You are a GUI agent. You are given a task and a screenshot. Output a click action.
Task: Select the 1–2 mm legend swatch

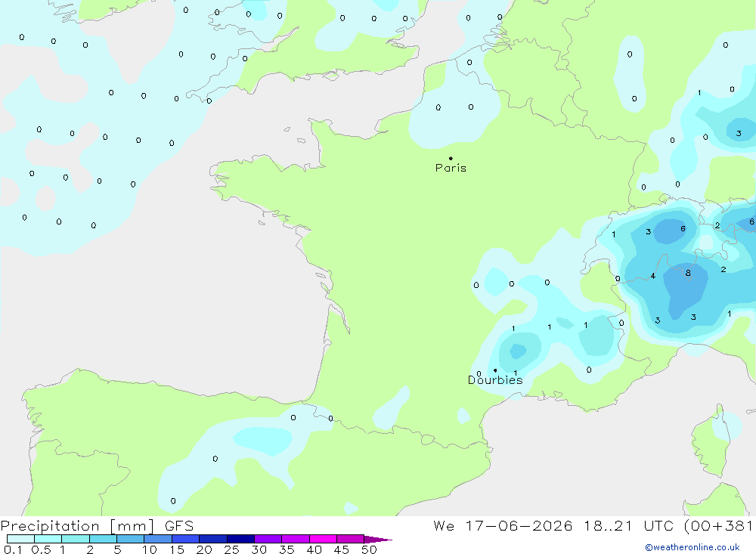pos(76,539)
